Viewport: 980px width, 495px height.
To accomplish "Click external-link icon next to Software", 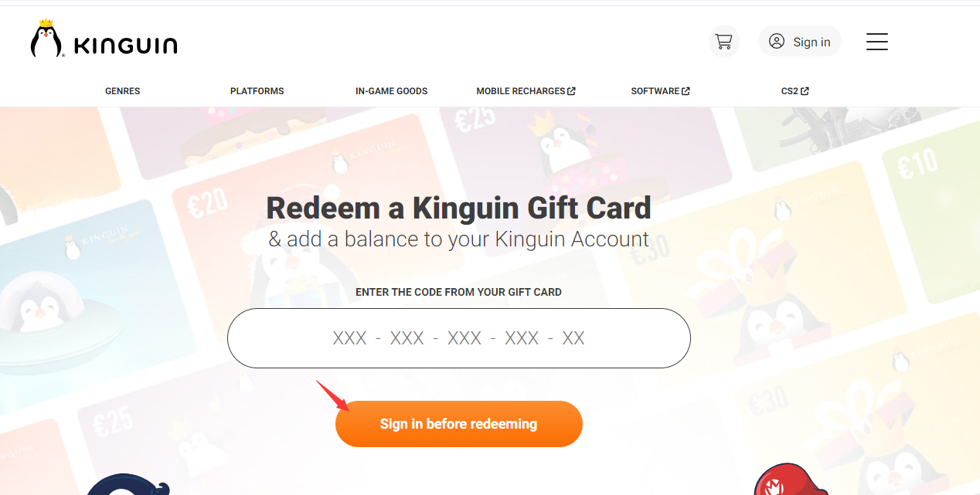I will [x=686, y=91].
